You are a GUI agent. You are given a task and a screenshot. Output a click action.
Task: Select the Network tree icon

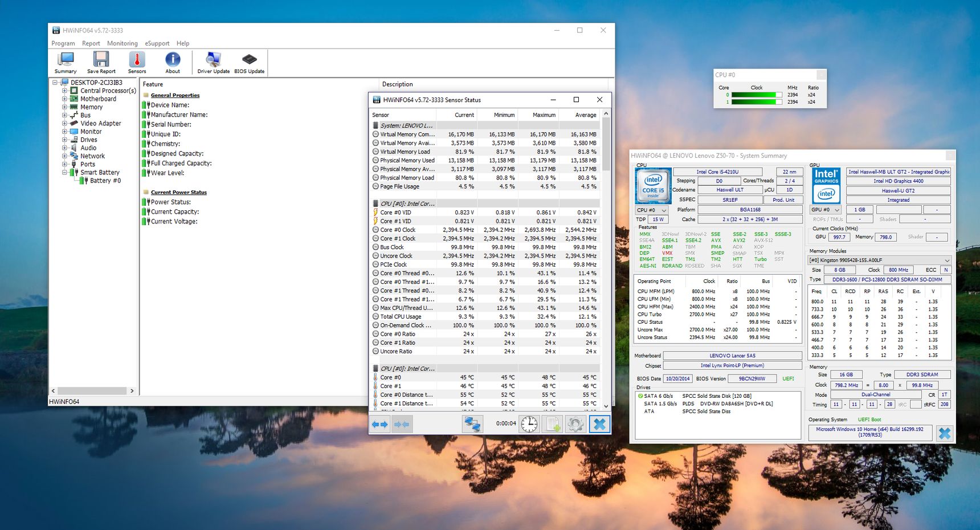(x=74, y=156)
